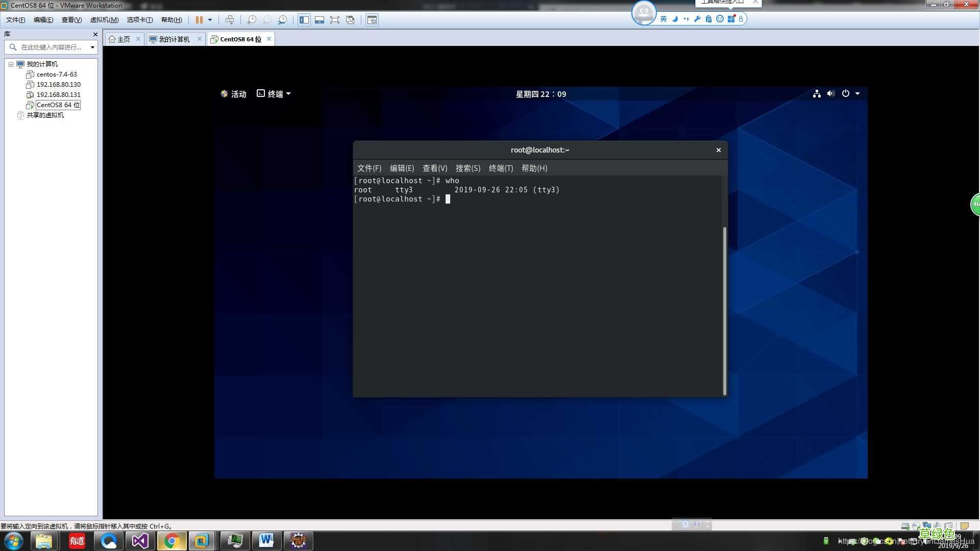Open the 编辑(E) menu in VMware
The image size is (980, 551).
(43, 20)
